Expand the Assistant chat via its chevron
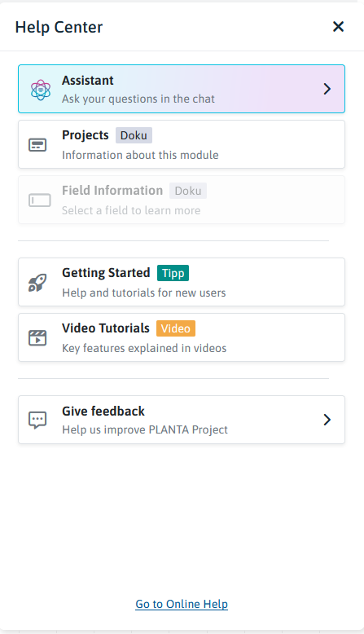The image size is (364, 634). click(x=327, y=89)
